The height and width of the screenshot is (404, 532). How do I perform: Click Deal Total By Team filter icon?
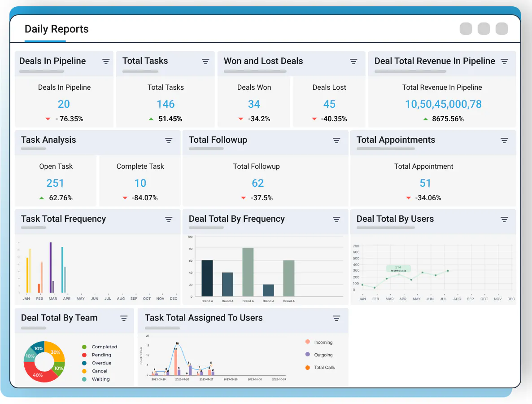point(124,318)
